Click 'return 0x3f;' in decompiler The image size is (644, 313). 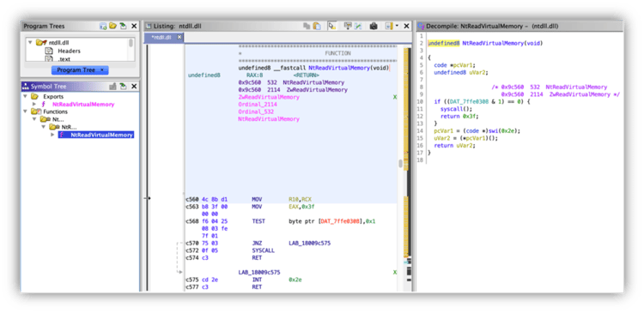[x=459, y=117]
